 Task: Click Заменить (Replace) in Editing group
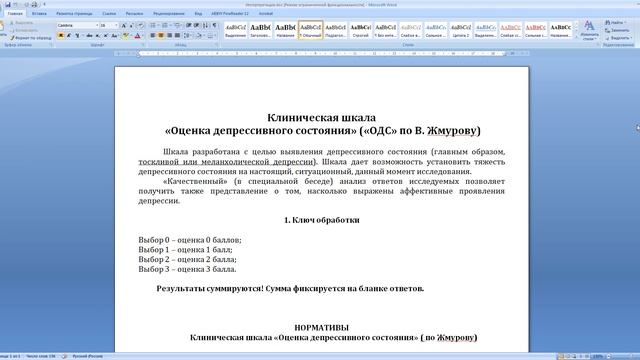coord(617,30)
